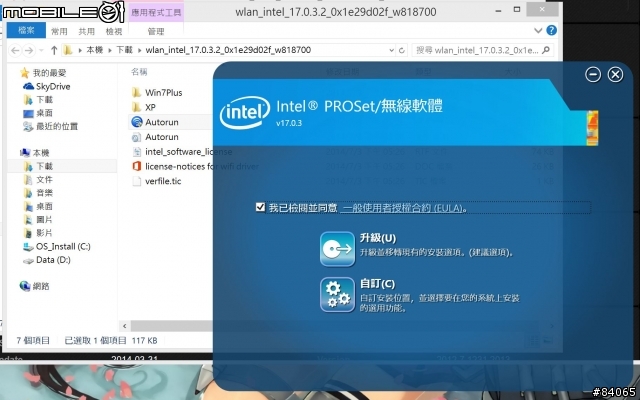The height and width of the screenshot is (400, 640).
Task: Open OS_Install (C:) drive
Action: pyautogui.click(x=63, y=247)
